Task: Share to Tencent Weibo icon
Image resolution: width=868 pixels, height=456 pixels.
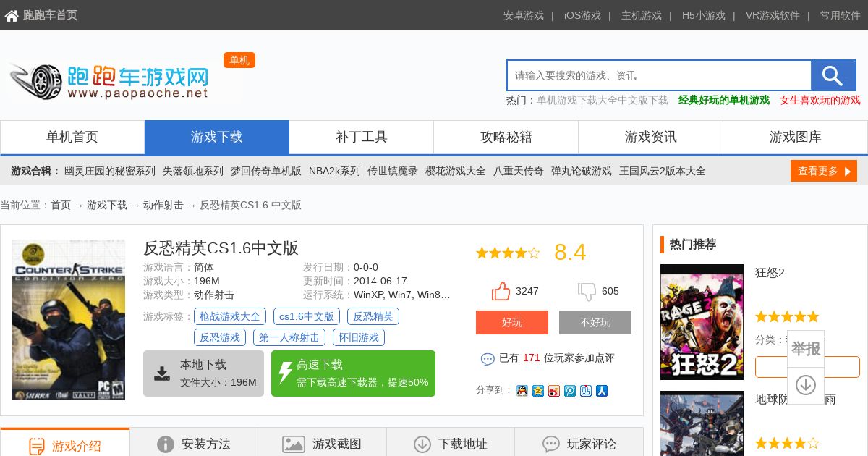Action: pyautogui.click(x=570, y=391)
